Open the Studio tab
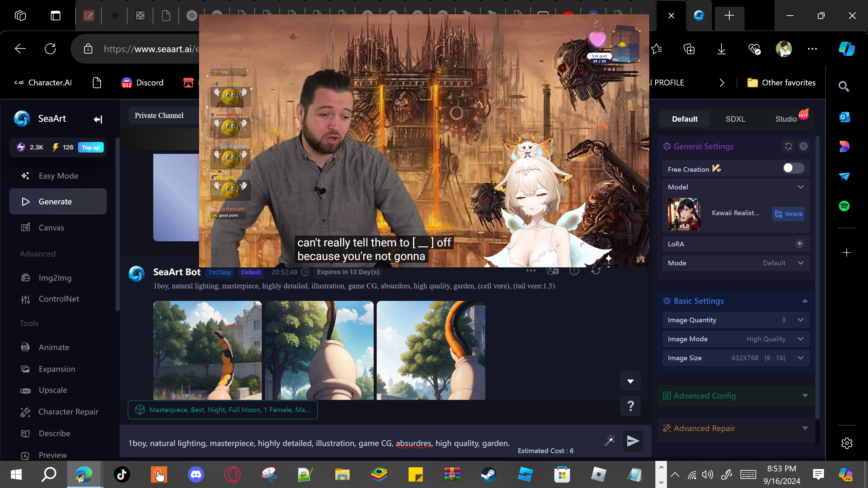Image resolution: width=868 pixels, height=488 pixels. [x=787, y=119]
